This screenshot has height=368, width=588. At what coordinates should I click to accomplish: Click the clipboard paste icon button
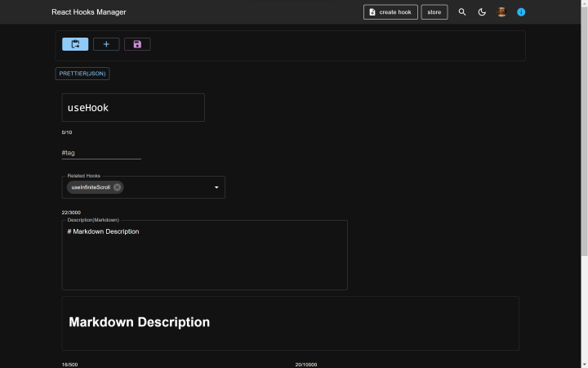point(75,44)
